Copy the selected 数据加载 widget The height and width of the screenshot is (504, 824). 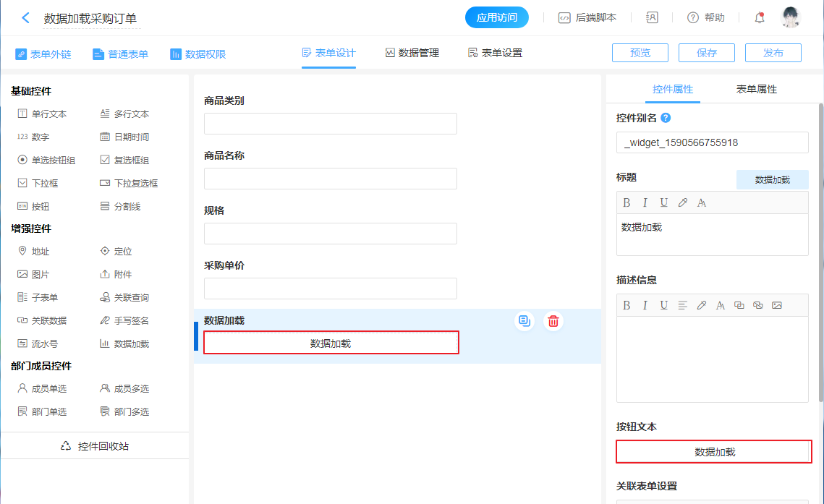click(524, 322)
